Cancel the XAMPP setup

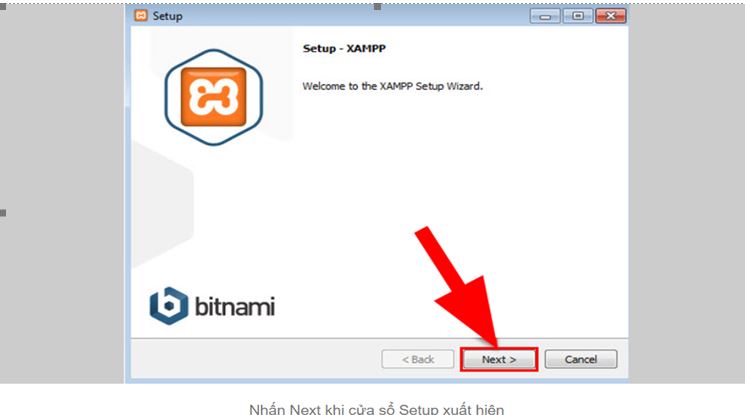[581, 359]
